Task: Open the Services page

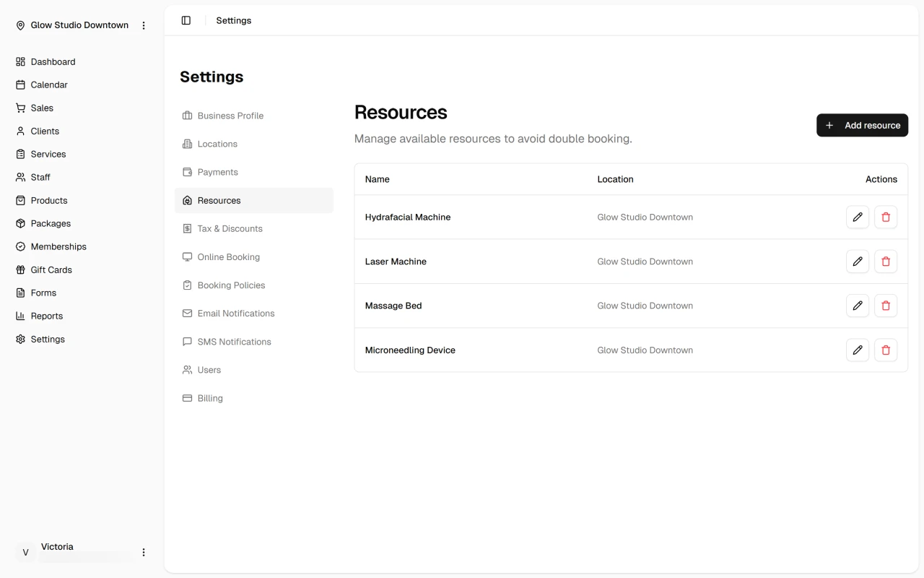Action: 82,154
